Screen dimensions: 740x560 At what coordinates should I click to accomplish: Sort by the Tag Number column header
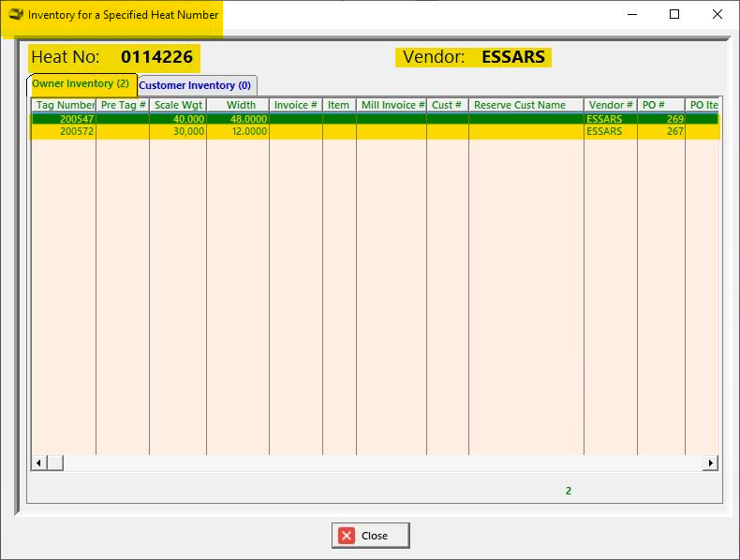(64, 105)
